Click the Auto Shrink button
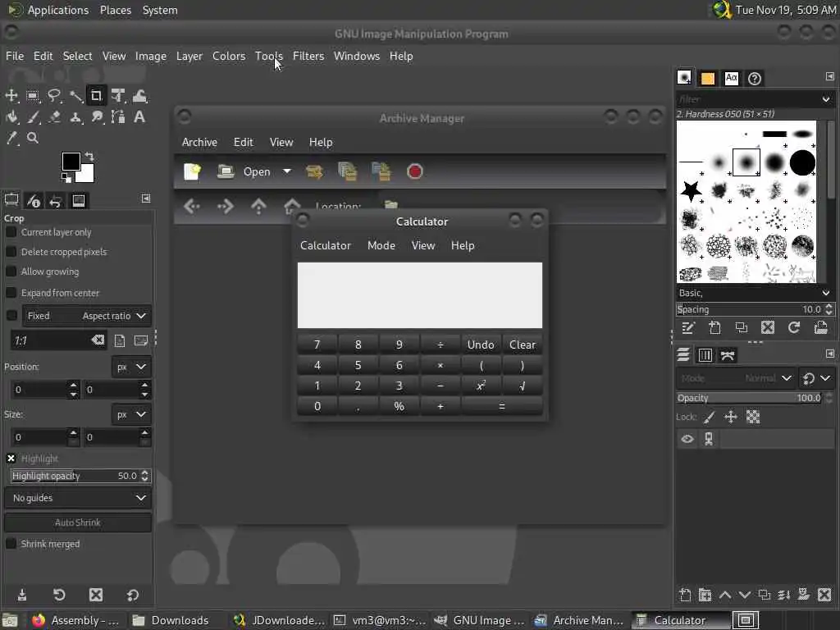The height and width of the screenshot is (630, 840). (78, 523)
